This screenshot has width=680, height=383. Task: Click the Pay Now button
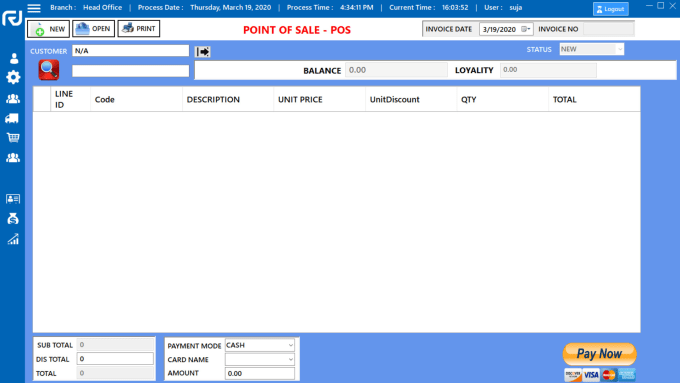[600, 354]
